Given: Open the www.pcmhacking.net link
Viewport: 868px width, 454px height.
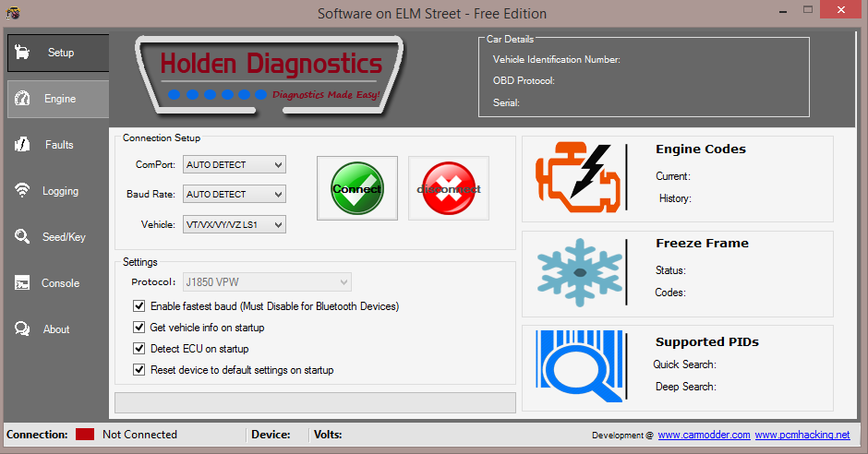Looking at the screenshot, I should (x=802, y=435).
